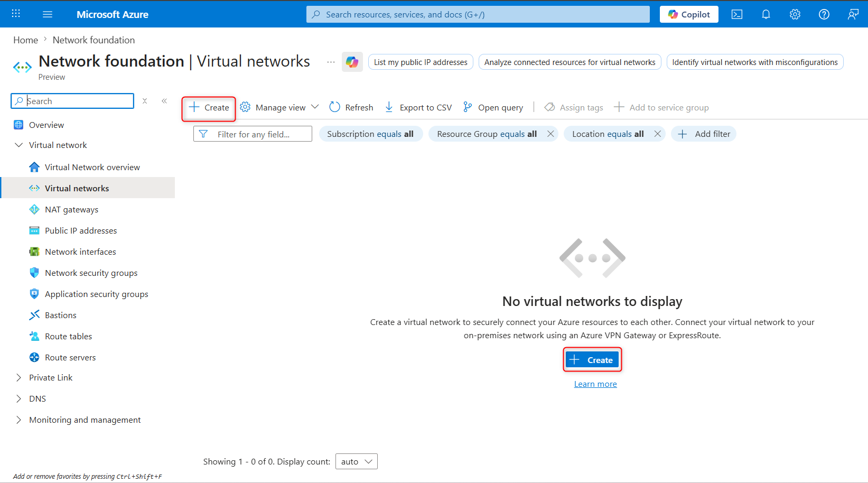Viewport: 868px width, 483px height.
Task: Click the Copilot icon beside page title
Action: (352, 62)
